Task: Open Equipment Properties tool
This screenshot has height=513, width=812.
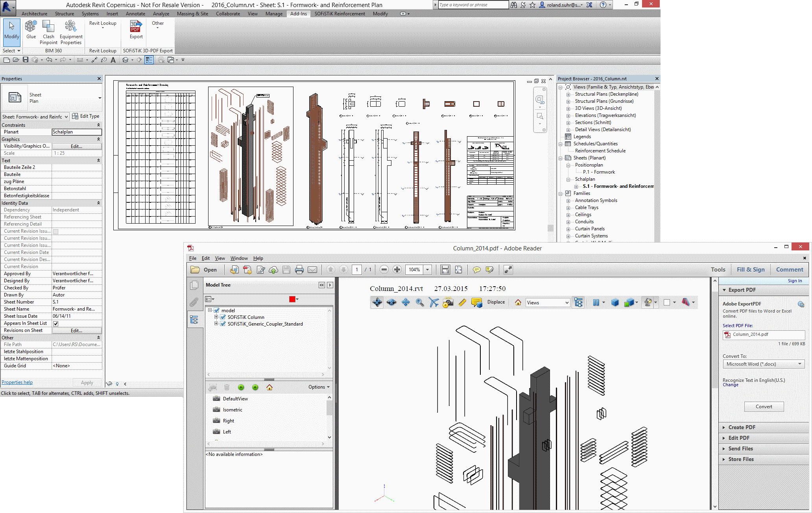Action: click(x=71, y=32)
